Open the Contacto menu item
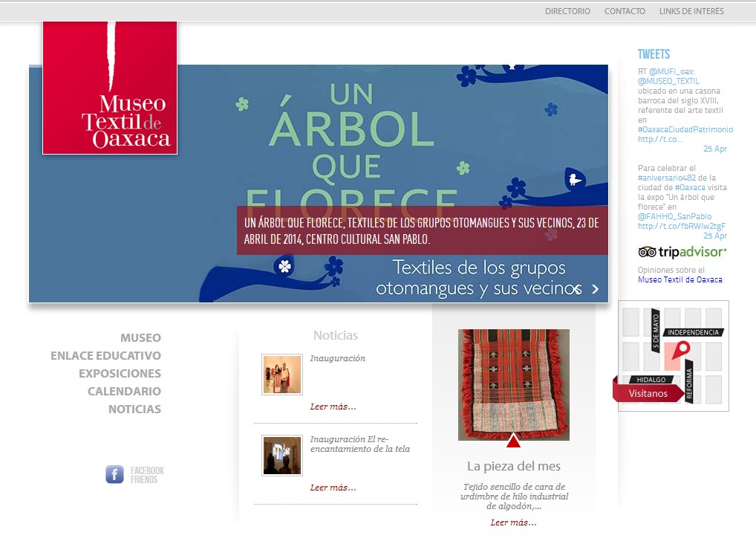The height and width of the screenshot is (547, 756). tap(625, 11)
